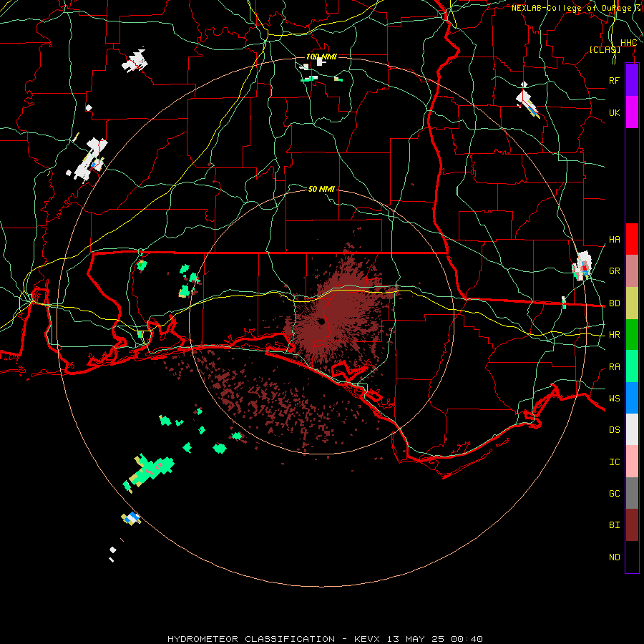This screenshot has width=644, height=644.
Task: Click the HR legend label
Action: click(x=614, y=335)
